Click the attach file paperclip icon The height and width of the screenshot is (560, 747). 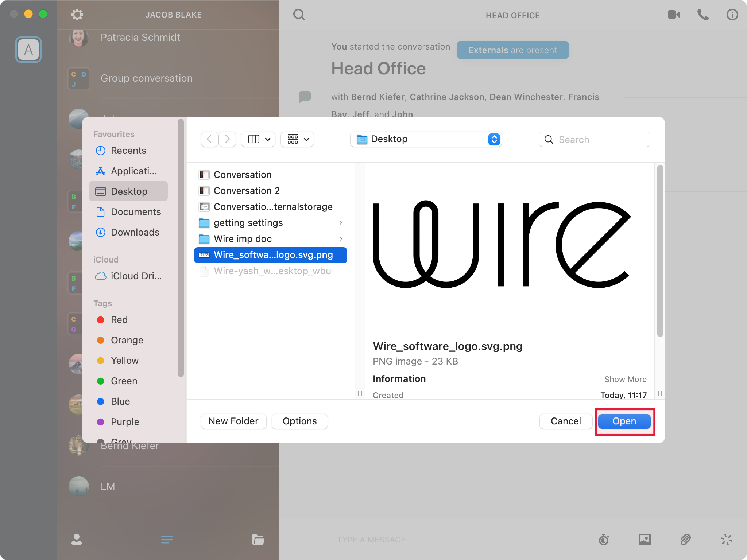[x=685, y=539]
